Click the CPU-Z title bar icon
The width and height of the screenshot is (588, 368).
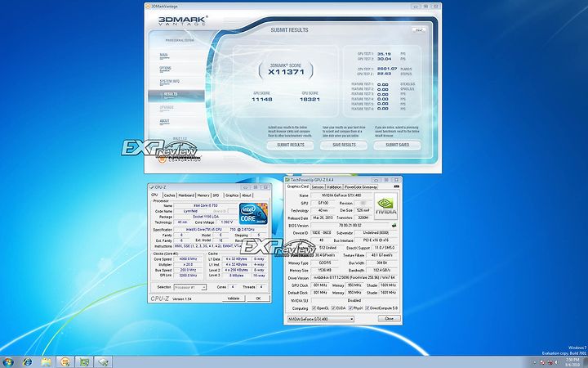(x=152, y=186)
